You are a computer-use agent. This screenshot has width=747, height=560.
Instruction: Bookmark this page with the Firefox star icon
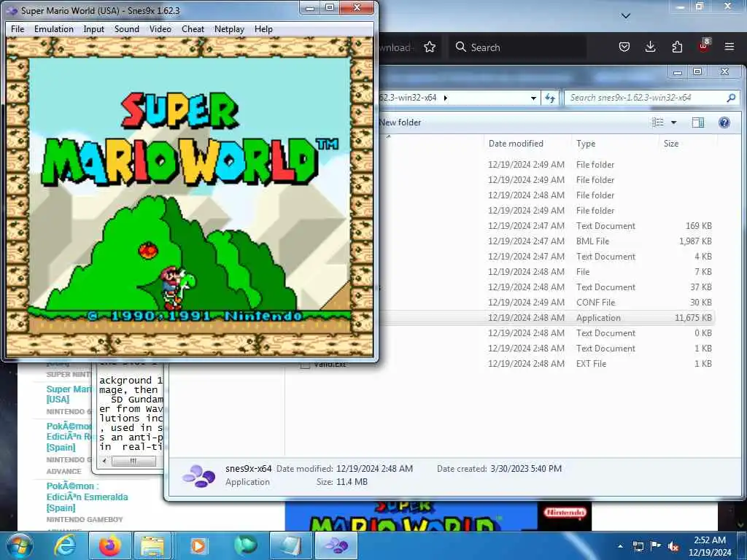click(430, 47)
